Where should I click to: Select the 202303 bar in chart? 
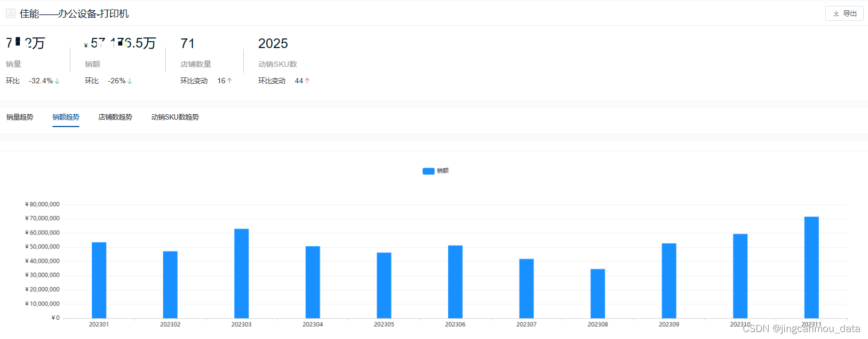[x=241, y=273]
